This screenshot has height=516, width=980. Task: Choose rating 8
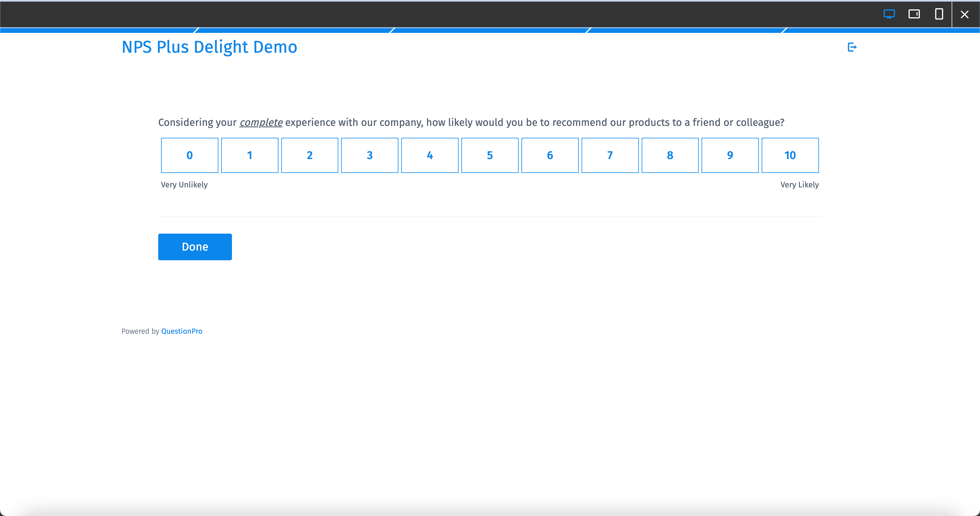pyautogui.click(x=670, y=155)
